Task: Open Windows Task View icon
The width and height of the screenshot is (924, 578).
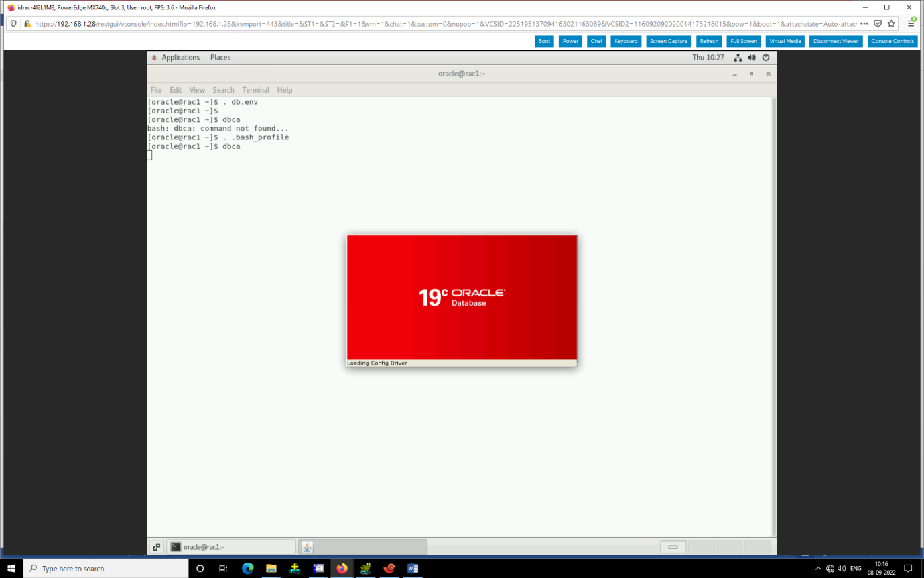Action: pyautogui.click(x=223, y=568)
